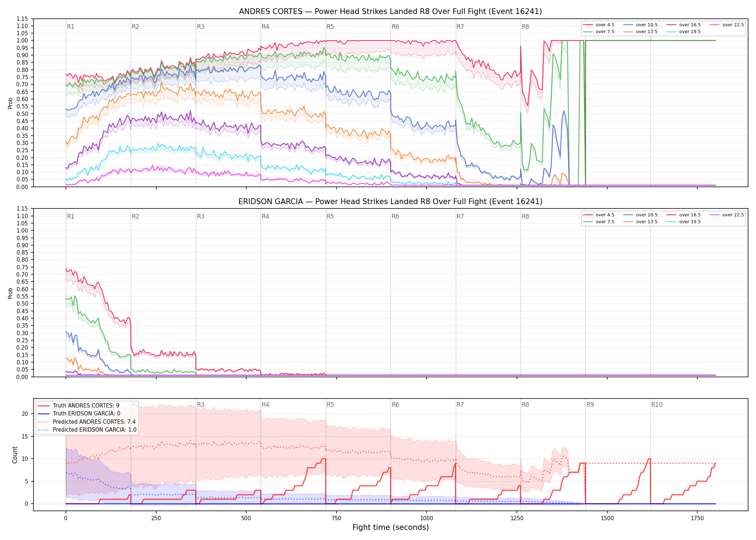Screen dimensions: 756x540
Task: Click 'over 19.5' legend entry in top chart
Action: (x=684, y=32)
